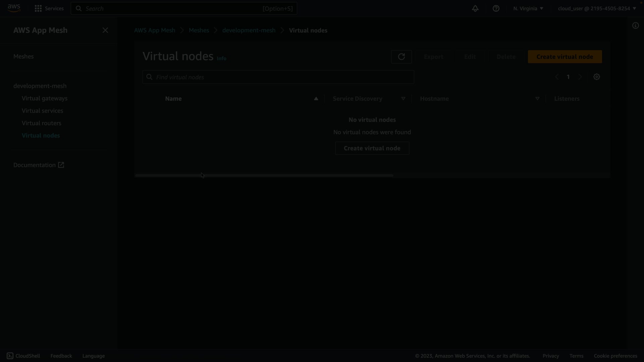Focus the Find virtual nodes field
This screenshot has width=644, height=362.
pyautogui.click(x=278, y=77)
